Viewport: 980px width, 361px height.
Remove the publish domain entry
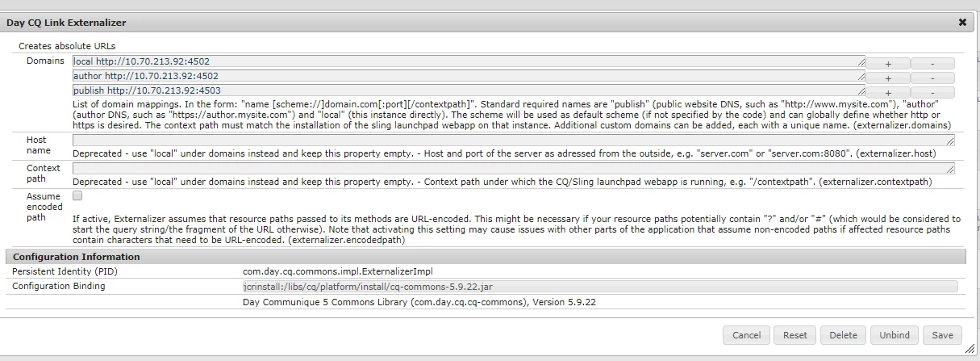coord(932,92)
